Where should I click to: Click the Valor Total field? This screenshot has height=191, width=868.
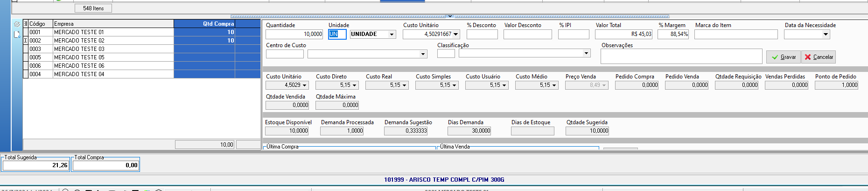[624, 34]
